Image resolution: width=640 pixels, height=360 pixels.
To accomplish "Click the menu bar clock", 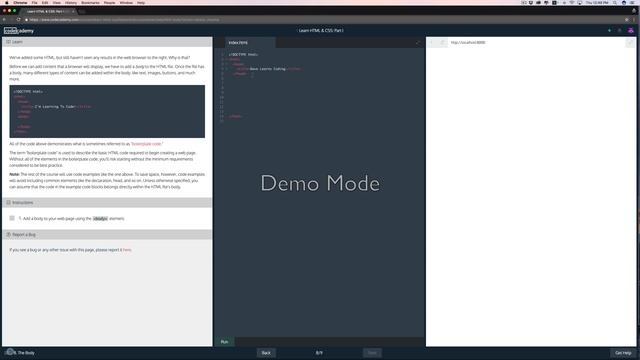I will pos(597,3).
